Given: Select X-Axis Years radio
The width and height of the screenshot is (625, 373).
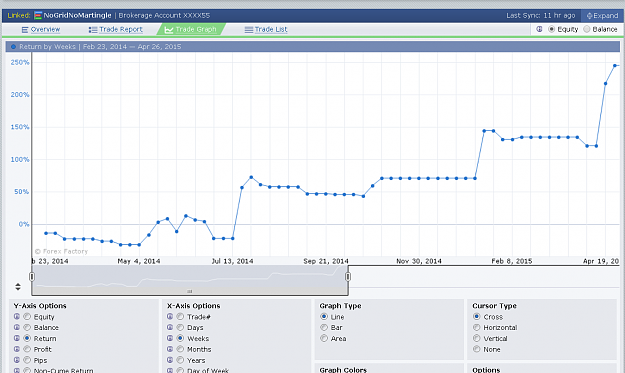Looking at the screenshot, I should pyautogui.click(x=180, y=360).
